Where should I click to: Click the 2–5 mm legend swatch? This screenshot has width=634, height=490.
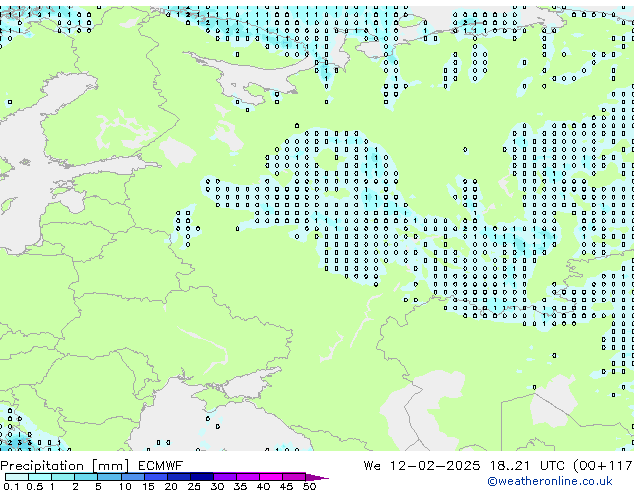(x=86, y=477)
